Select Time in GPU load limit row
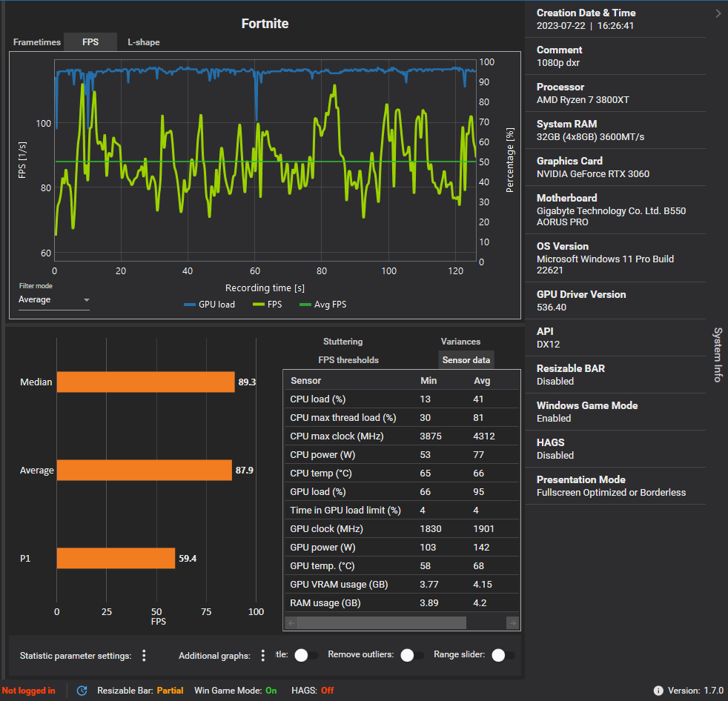This screenshot has width=728, height=701. (402, 511)
